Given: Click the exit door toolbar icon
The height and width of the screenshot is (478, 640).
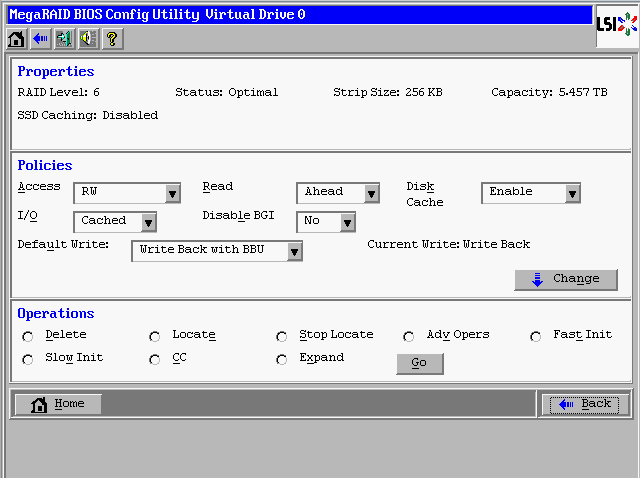Looking at the screenshot, I should pyautogui.click(x=64, y=39).
